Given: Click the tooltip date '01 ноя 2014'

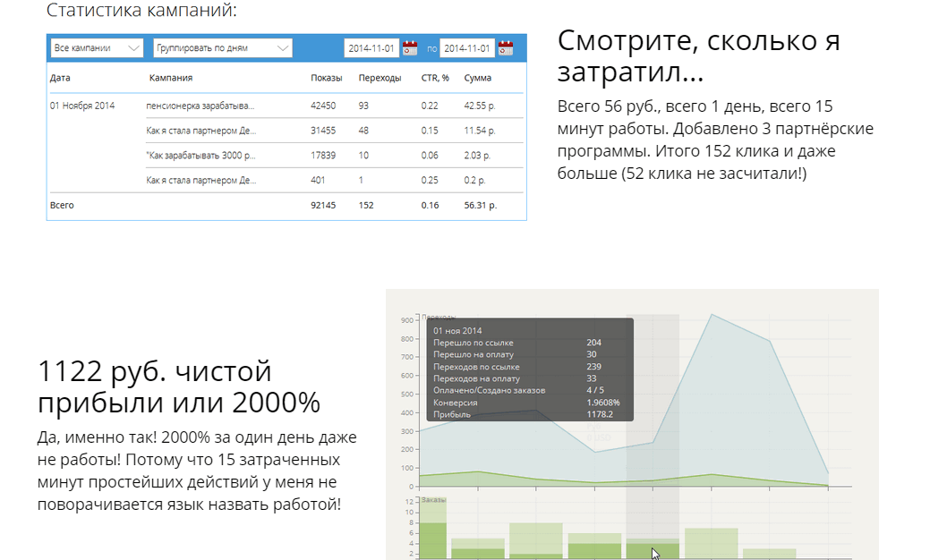Looking at the screenshot, I should click(457, 331).
